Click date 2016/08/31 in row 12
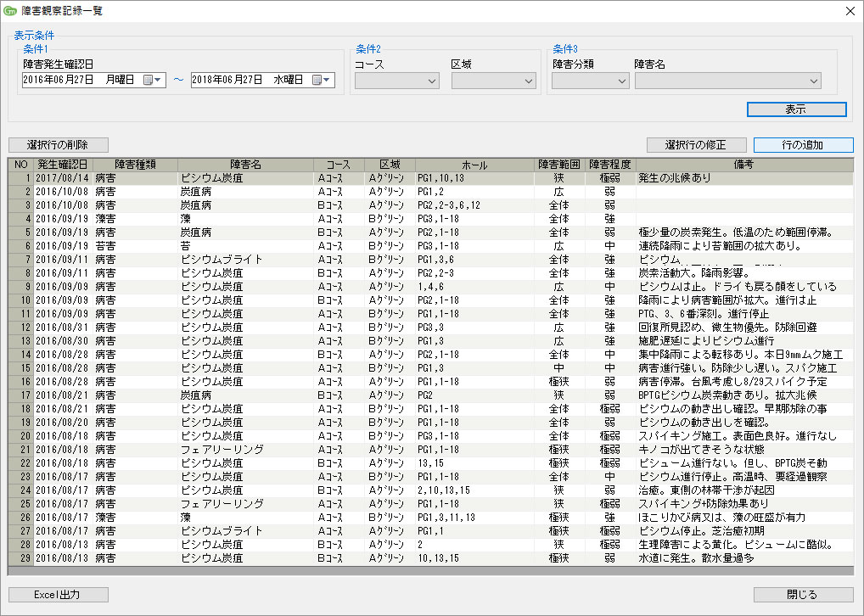This screenshot has height=616, width=864. (x=62, y=328)
